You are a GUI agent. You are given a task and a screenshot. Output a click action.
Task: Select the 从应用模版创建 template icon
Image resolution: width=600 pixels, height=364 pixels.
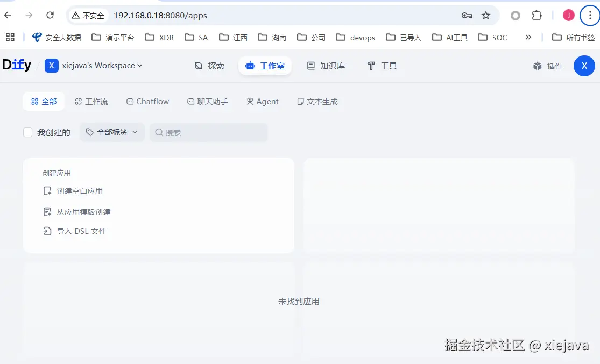point(47,211)
